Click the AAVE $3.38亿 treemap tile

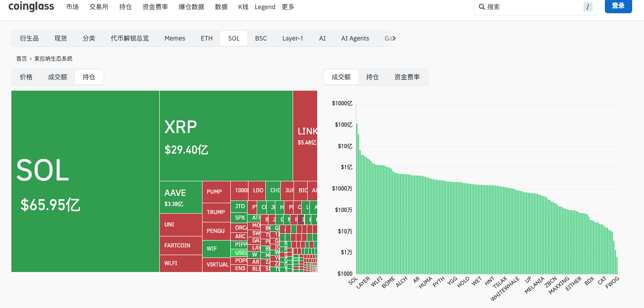pos(181,197)
